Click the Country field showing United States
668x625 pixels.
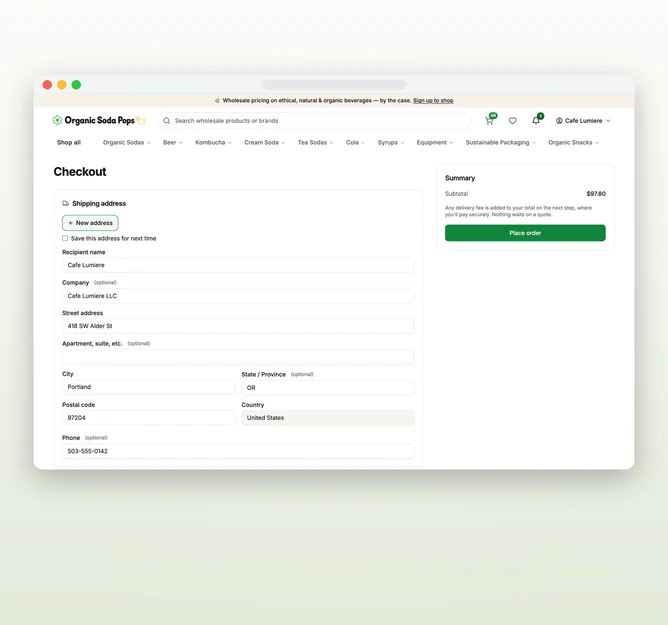click(328, 418)
